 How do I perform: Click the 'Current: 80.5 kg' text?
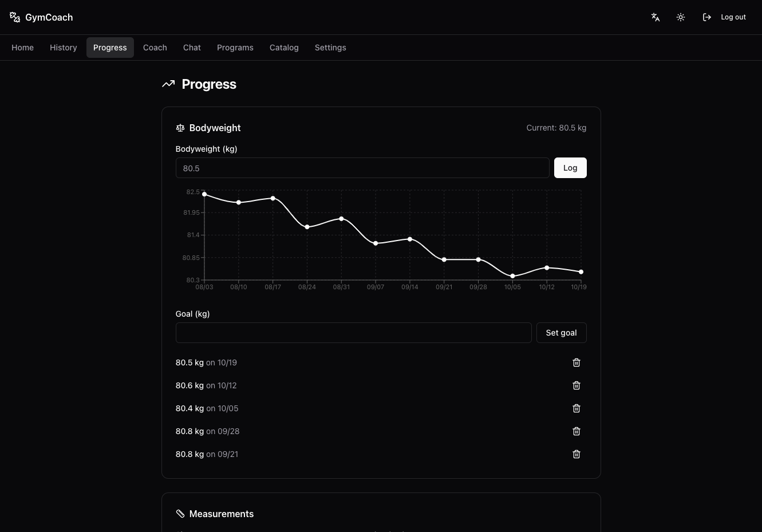pyautogui.click(x=556, y=128)
